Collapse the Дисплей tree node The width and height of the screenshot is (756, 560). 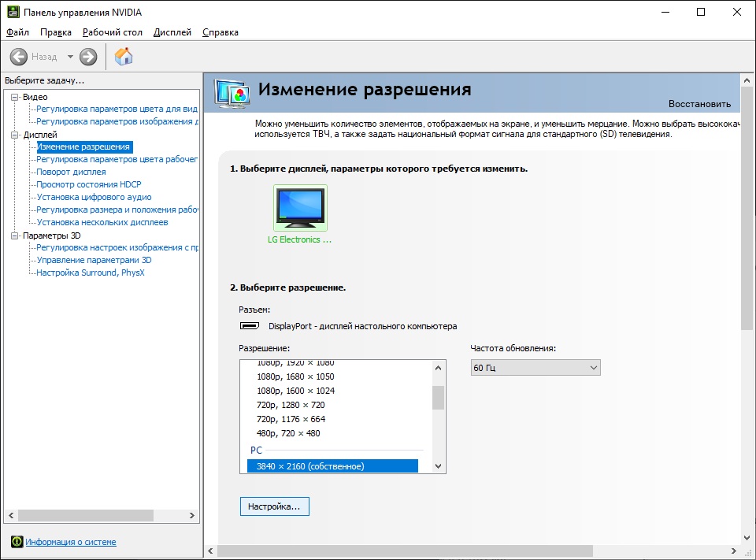(15, 135)
